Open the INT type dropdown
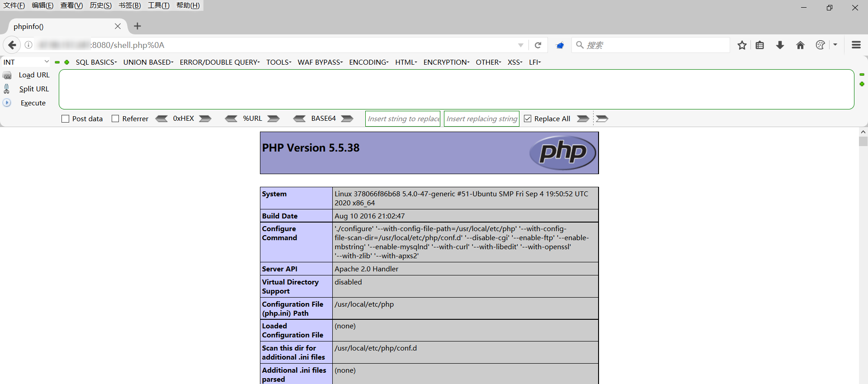 (x=26, y=62)
